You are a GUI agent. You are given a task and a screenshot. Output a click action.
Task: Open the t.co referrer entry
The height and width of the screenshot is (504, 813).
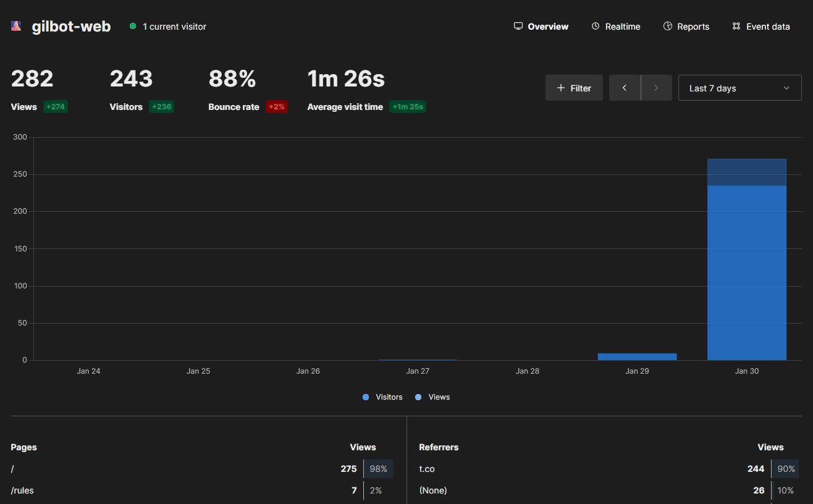click(427, 468)
